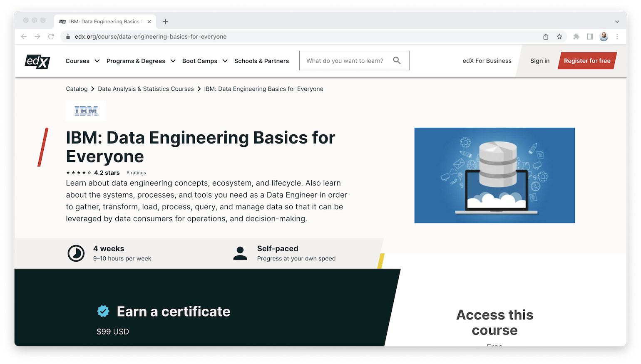Click the Register for free button
Viewport: 641px width, 364px height.
pyautogui.click(x=587, y=61)
